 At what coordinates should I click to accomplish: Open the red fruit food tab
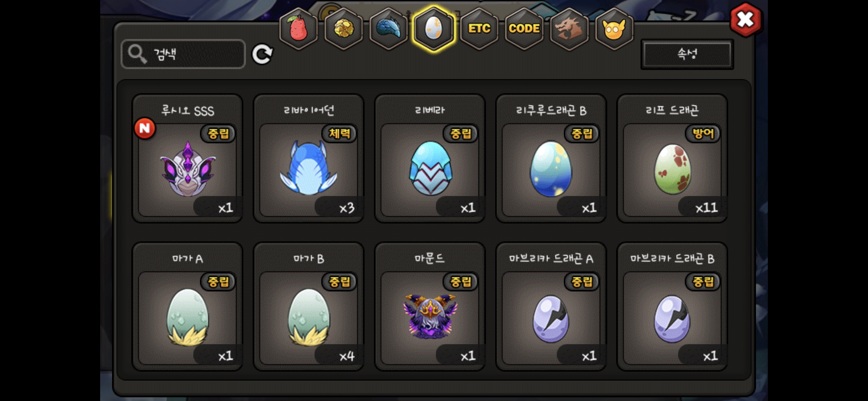(299, 29)
